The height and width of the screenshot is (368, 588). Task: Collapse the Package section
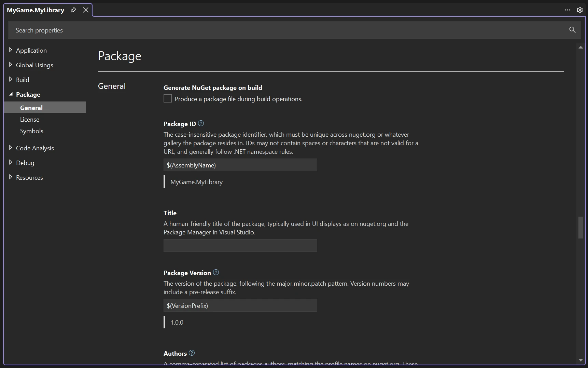click(11, 94)
